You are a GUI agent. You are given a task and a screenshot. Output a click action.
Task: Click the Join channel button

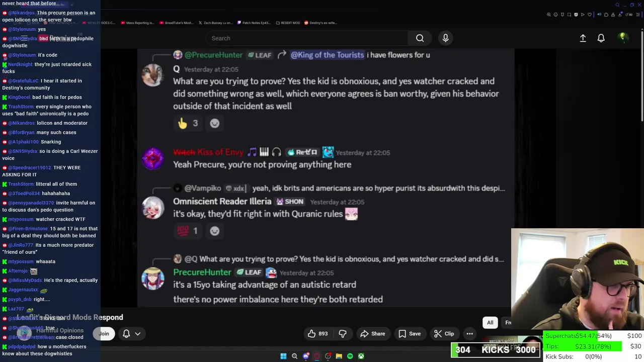point(104,334)
